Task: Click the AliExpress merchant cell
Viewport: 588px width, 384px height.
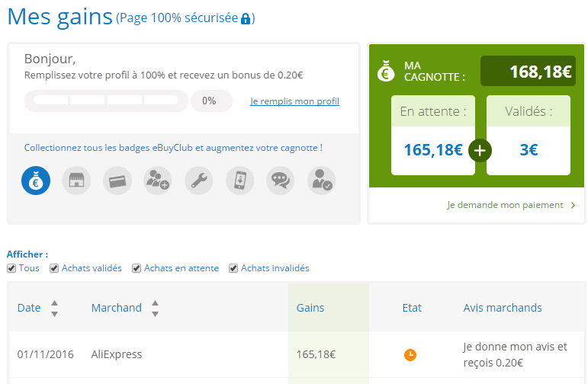Action: tap(117, 354)
